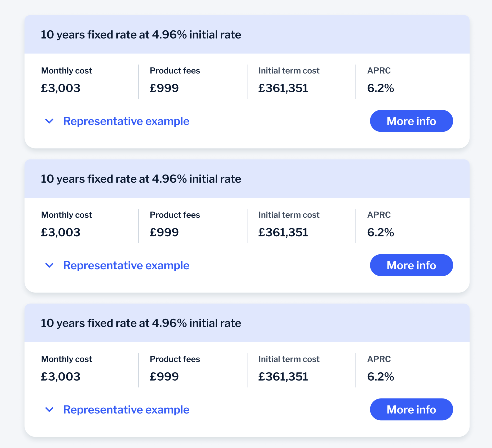The width and height of the screenshot is (492, 448).
Task: Click the chevron icon beside the third Representative example
Action: 49,410
